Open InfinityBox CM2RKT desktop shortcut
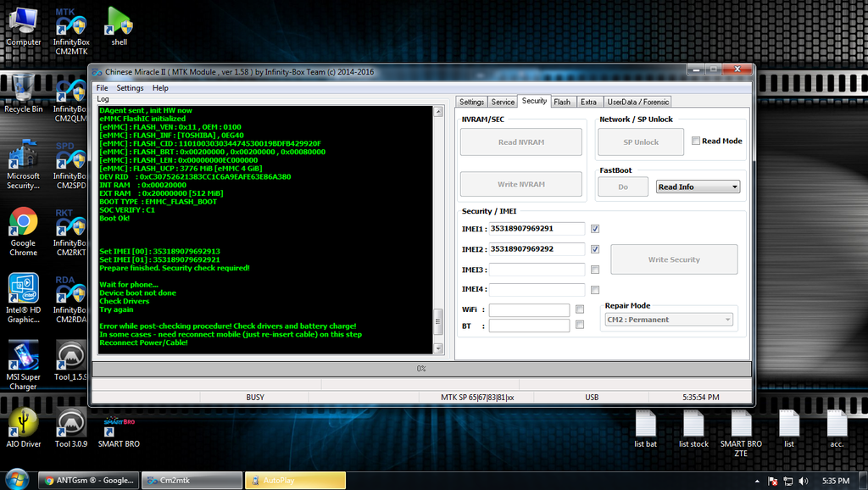The image size is (868, 490). tap(71, 232)
